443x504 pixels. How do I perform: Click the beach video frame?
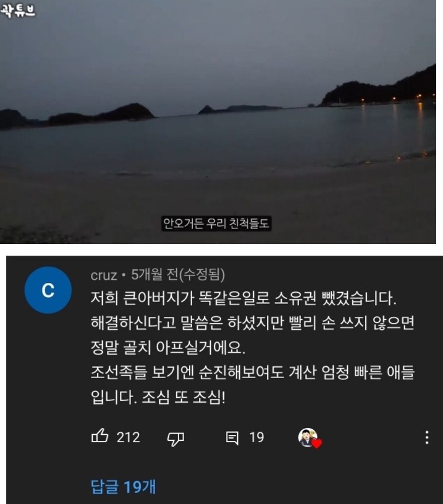point(218,122)
